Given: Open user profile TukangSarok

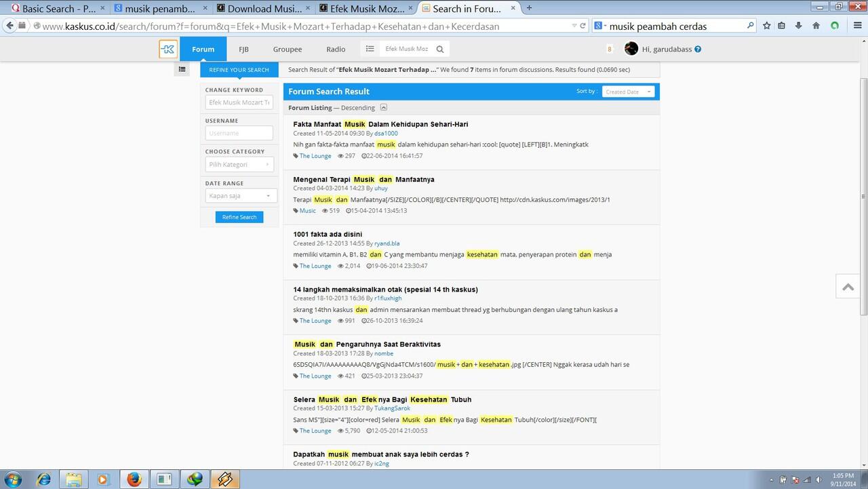Looking at the screenshot, I should coord(392,408).
